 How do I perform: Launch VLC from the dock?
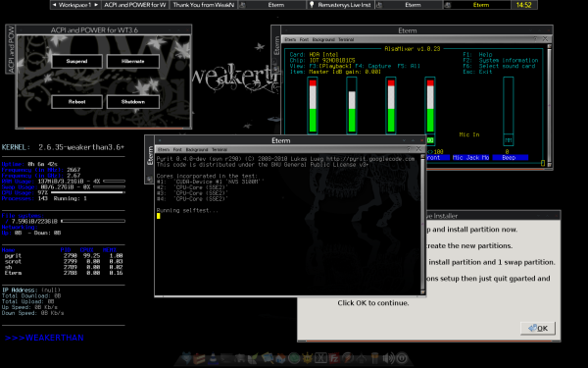(213, 358)
